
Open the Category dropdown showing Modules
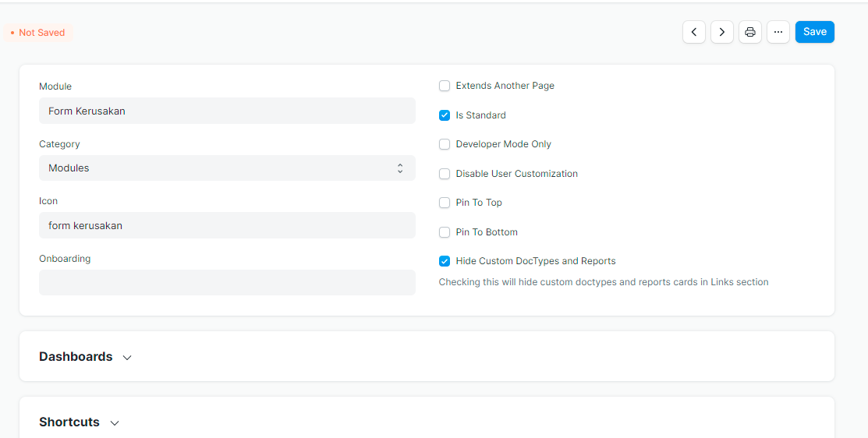(227, 168)
